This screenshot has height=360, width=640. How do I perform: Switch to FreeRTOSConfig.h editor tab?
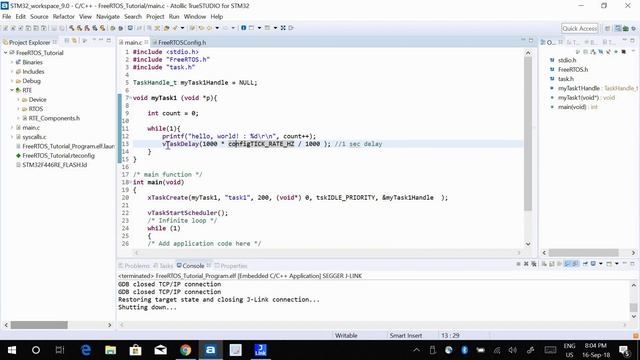[x=180, y=42]
